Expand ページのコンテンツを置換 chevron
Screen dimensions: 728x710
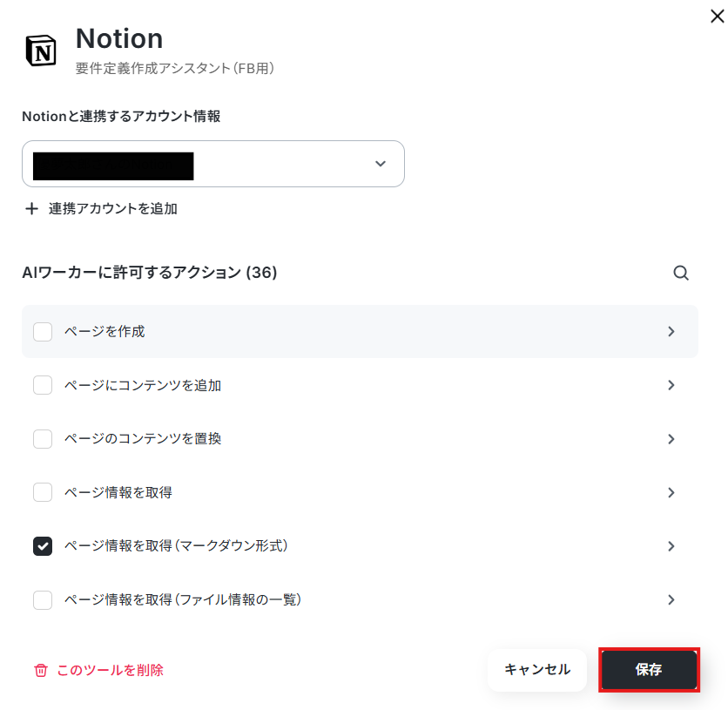[671, 439]
